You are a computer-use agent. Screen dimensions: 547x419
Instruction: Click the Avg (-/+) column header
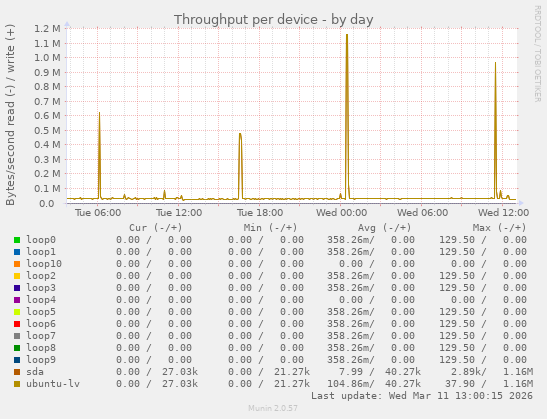(x=384, y=228)
